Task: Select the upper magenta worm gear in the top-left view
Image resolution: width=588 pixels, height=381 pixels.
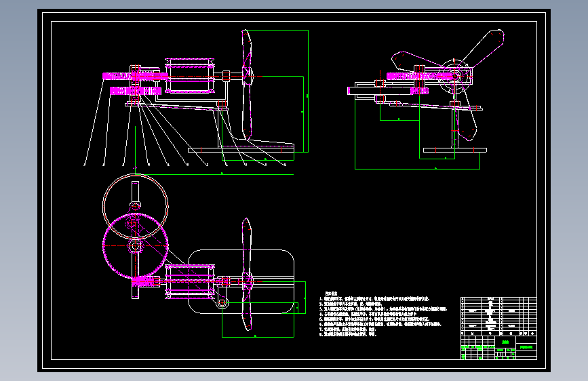Action: click(135, 77)
